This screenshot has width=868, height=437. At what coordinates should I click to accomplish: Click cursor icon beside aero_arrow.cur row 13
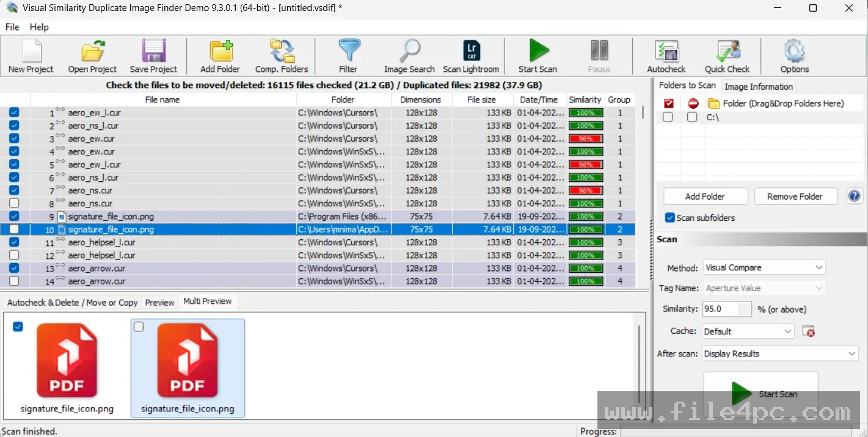point(60,266)
